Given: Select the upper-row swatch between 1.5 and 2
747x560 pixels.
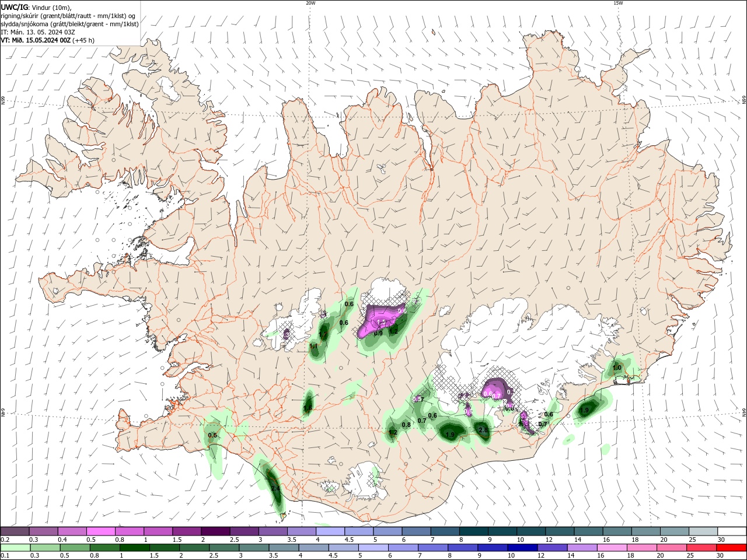Looking at the screenshot, I should [x=187, y=531].
